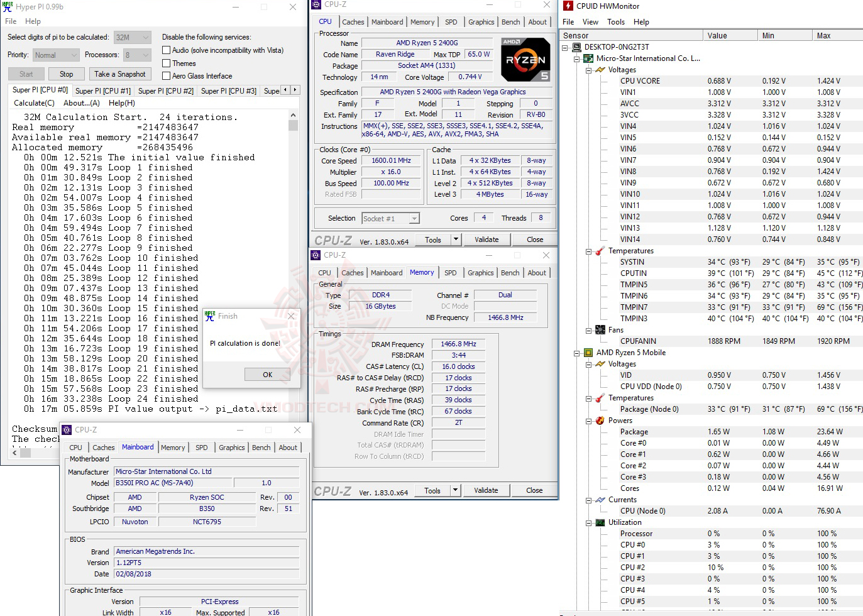Open the Graphics tab in the CPU-Z Mainboard window
This screenshot has height=616, width=863.
click(x=232, y=448)
